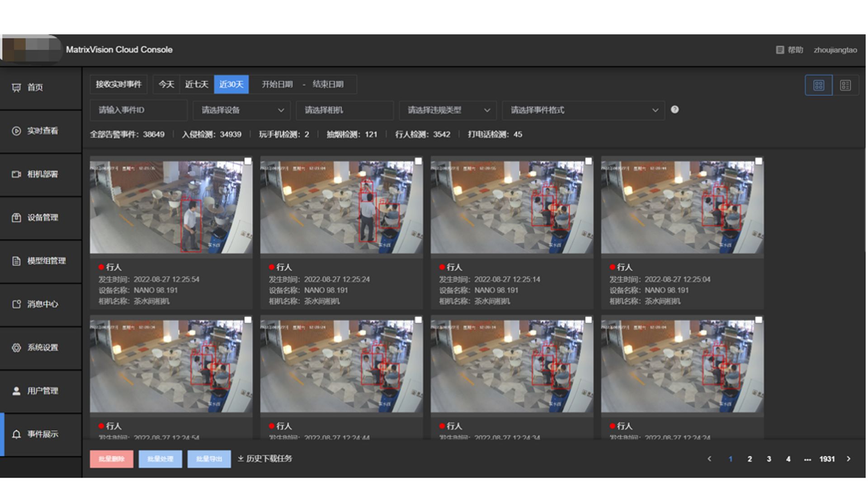Image resolution: width=868 pixels, height=488 pixels.
Task: Open 相机部署 camera deployment icon
Action: (x=16, y=174)
